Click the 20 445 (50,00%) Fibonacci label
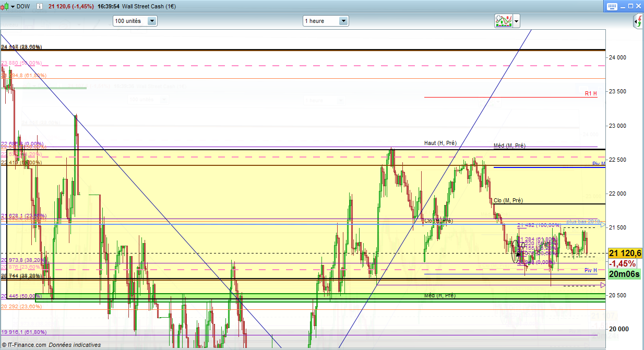 21,296
